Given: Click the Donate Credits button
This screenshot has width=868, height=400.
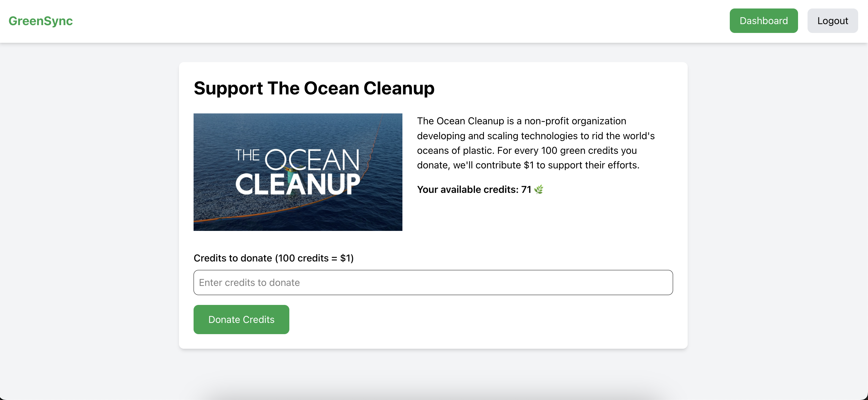Looking at the screenshot, I should point(241,319).
